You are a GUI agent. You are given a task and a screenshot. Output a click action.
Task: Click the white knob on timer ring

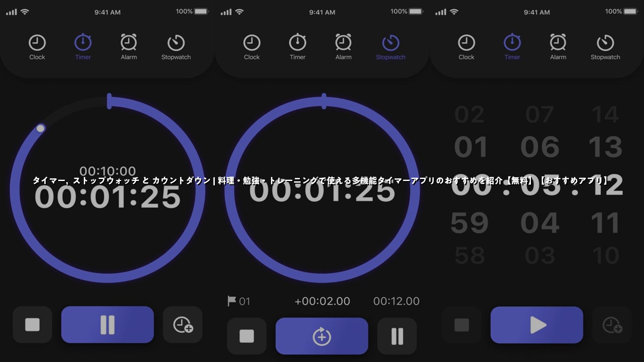(x=41, y=128)
